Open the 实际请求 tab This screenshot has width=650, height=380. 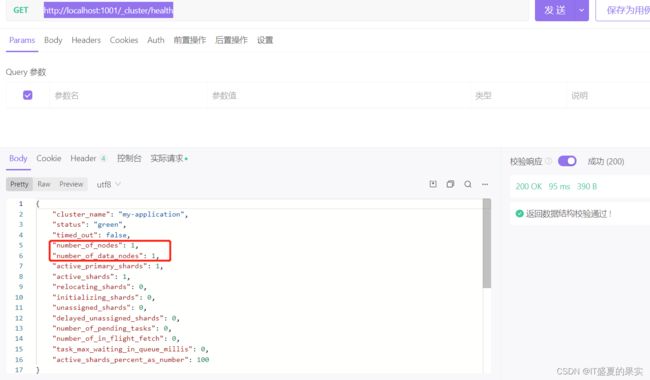[x=169, y=158]
